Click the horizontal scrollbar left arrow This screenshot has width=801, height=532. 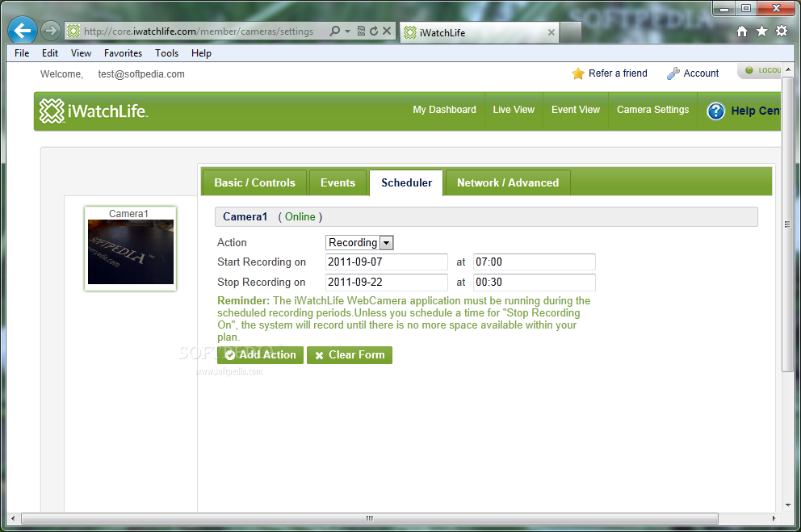click(x=13, y=518)
